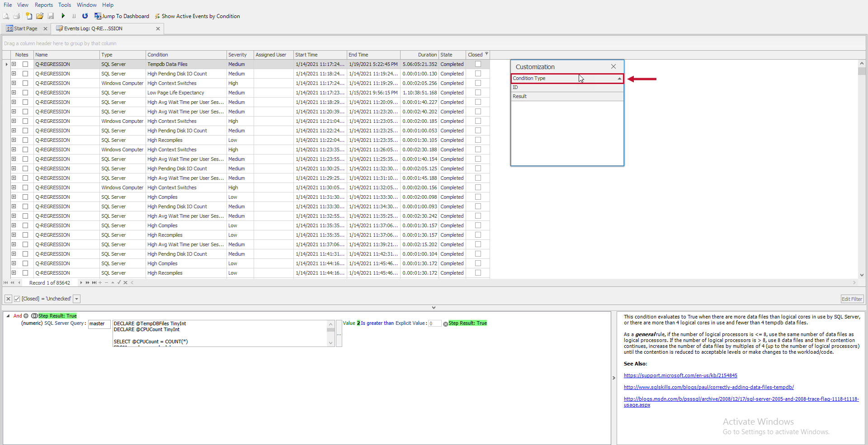Open the filter criteria dropdown next to Edit Filter
This screenshot has width=868, height=445.
tap(77, 299)
